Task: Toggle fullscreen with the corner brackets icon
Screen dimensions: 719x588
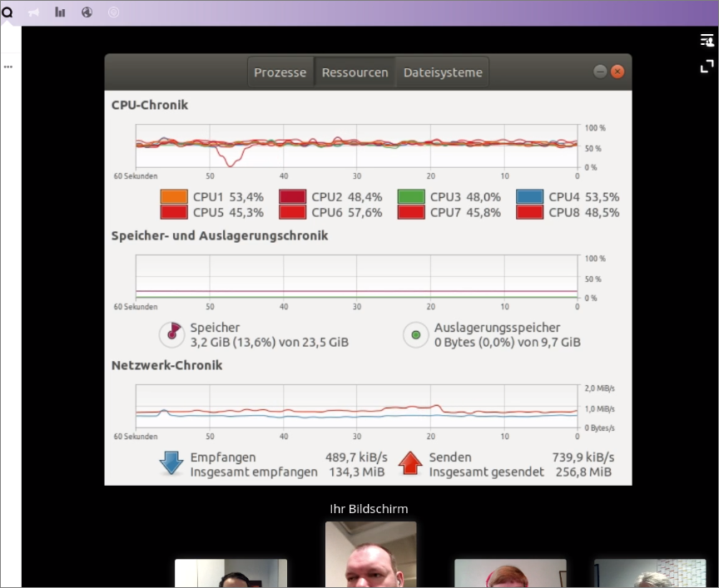Action: click(x=707, y=67)
